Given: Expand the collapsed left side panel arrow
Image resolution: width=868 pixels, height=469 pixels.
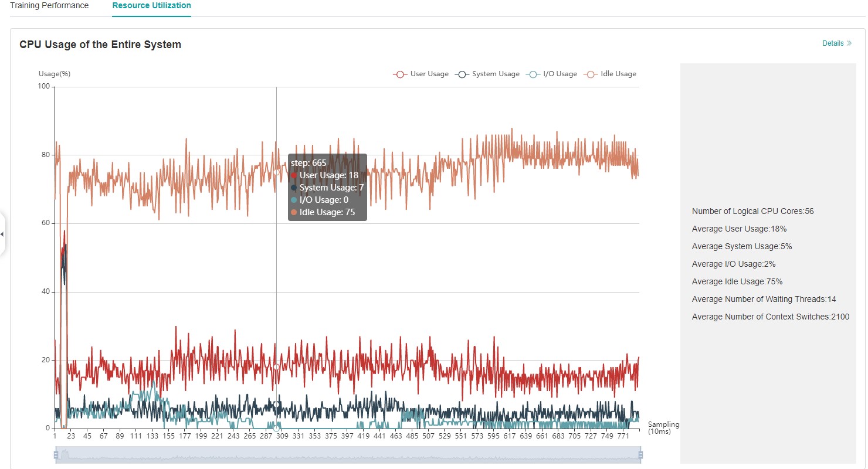Looking at the screenshot, I should [x=2, y=235].
